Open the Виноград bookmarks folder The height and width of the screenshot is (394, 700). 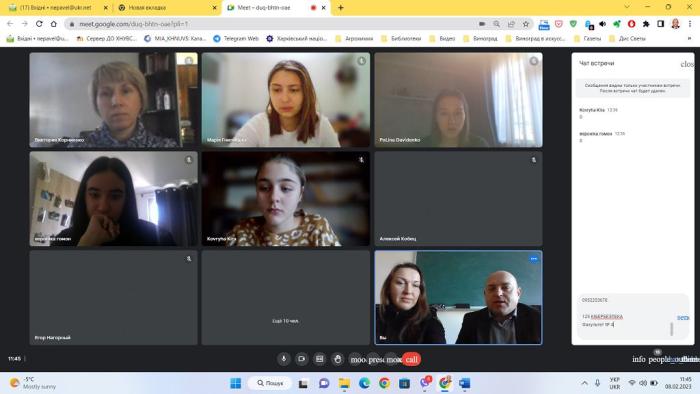tap(480, 39)
